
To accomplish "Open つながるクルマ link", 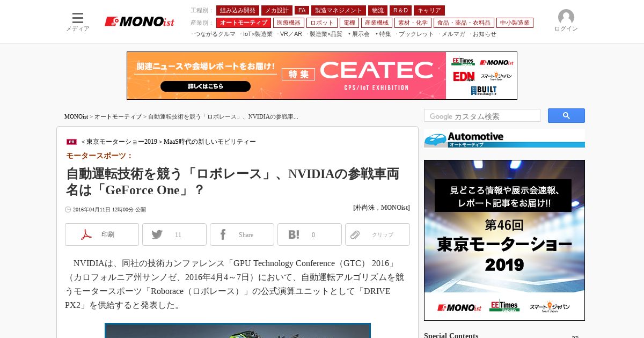I will [x=214, y=34].
